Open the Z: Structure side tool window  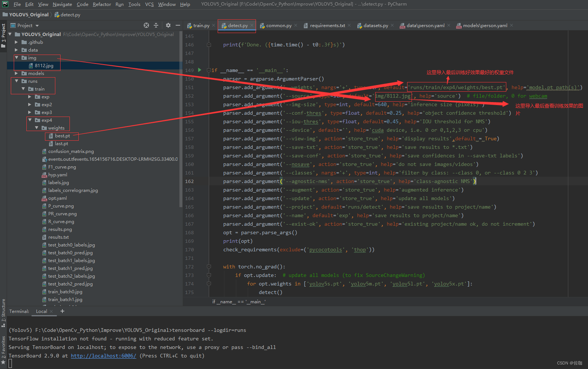click(x=3, y=313)
